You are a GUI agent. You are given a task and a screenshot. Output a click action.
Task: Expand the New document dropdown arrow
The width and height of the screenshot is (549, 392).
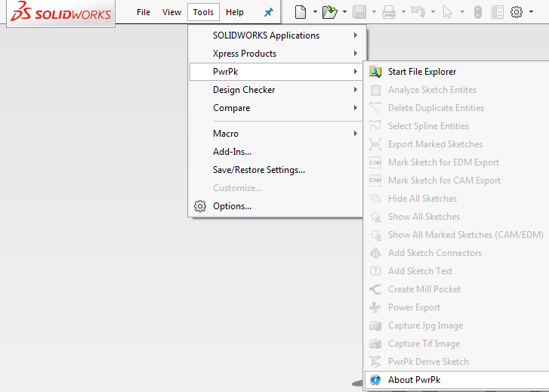315,12
